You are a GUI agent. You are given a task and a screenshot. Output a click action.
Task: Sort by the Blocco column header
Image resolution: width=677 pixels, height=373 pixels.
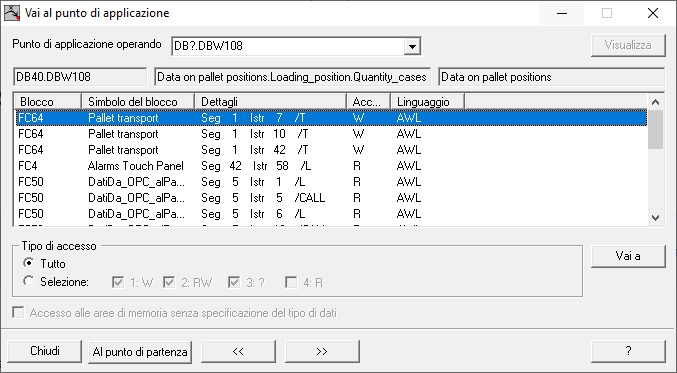[x=48, y=102]
